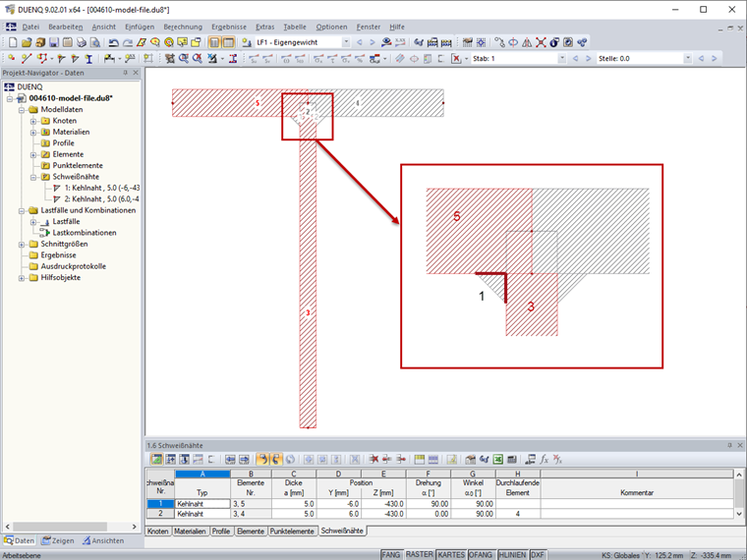
Task: Switch to the Punktelemente table tab
Action: click(x=292, y=531)
